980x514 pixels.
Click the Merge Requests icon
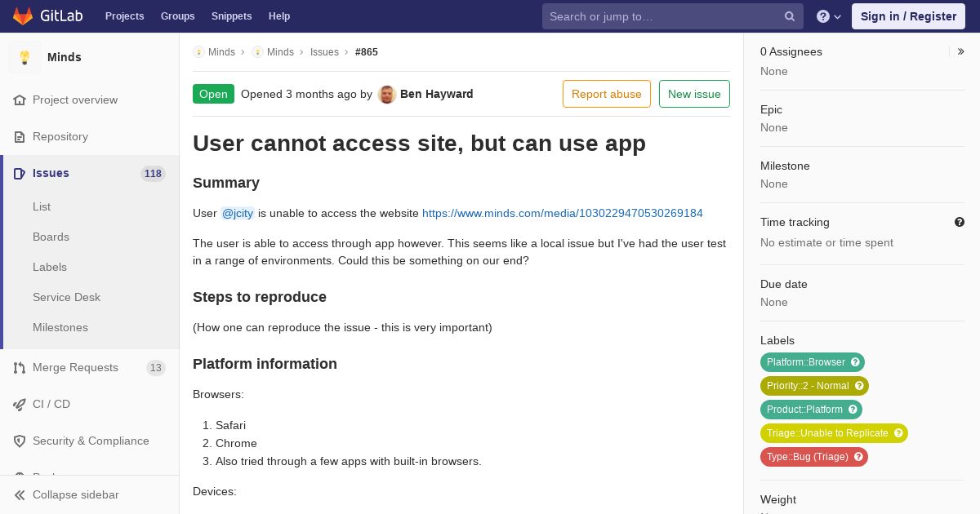click(20, 367)
